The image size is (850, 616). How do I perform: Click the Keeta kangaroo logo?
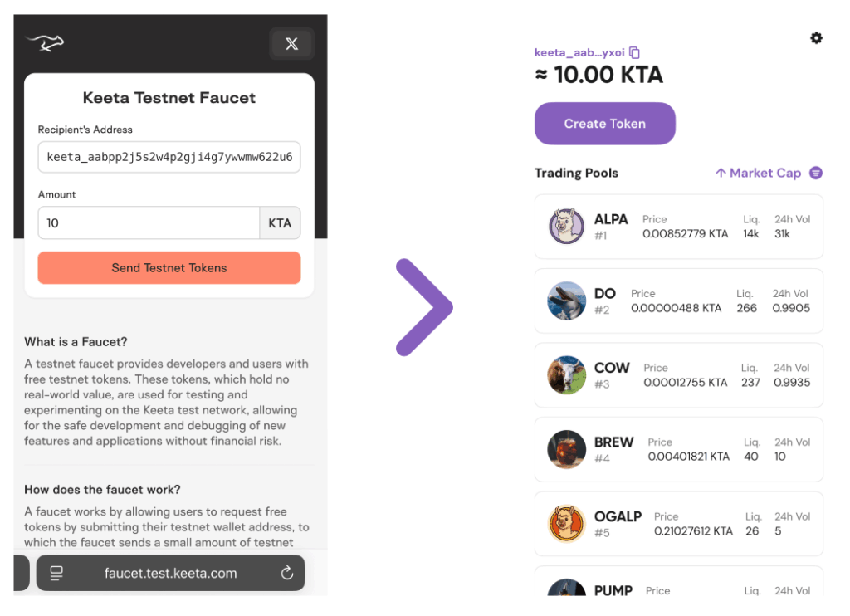45,43
